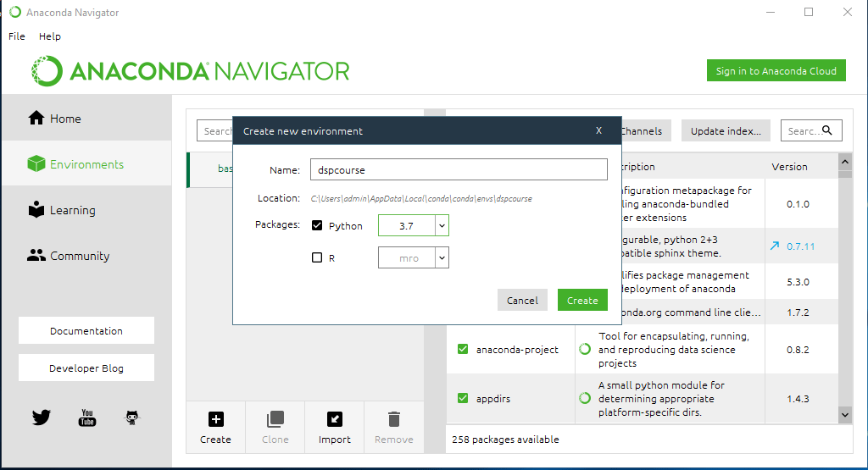The height and width of the screenshot is (470, 868).
Task: Open the Developer Blog button
Action: (x=86, y=368)
